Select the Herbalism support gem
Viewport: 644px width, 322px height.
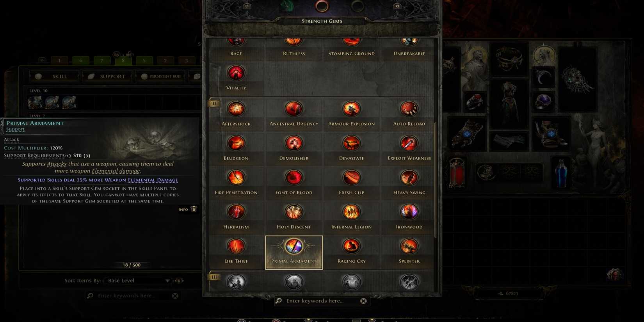236,217
